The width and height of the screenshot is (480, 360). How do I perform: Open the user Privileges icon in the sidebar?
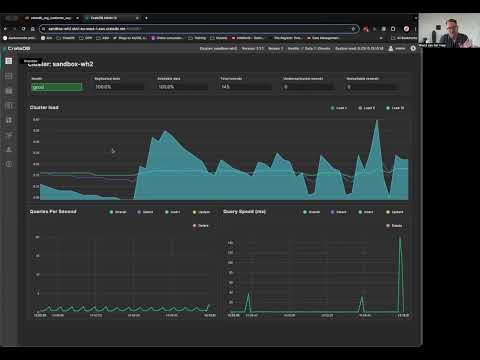pyautogui.click(x=9, y=149)
